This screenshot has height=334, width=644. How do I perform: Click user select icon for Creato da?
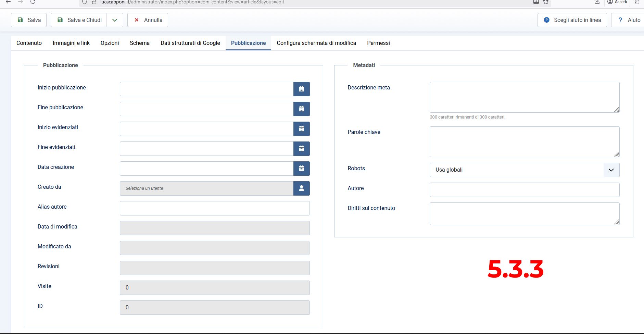coord(301,188)
